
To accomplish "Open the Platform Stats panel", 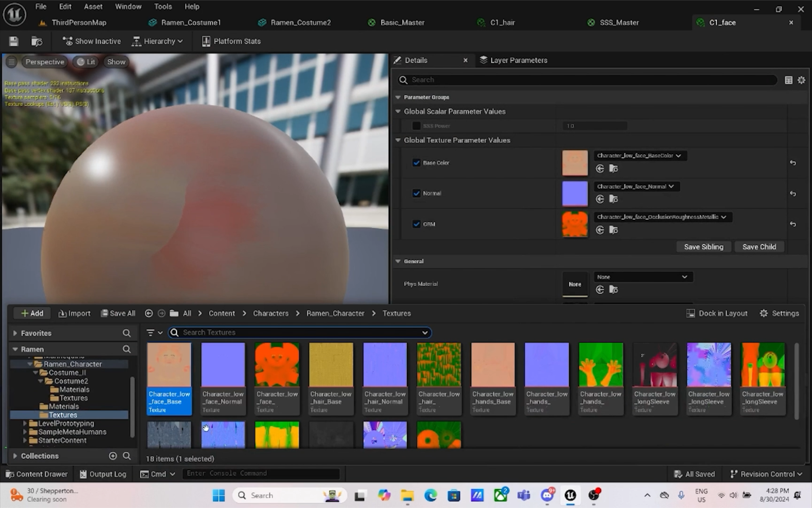I will 231,41.
